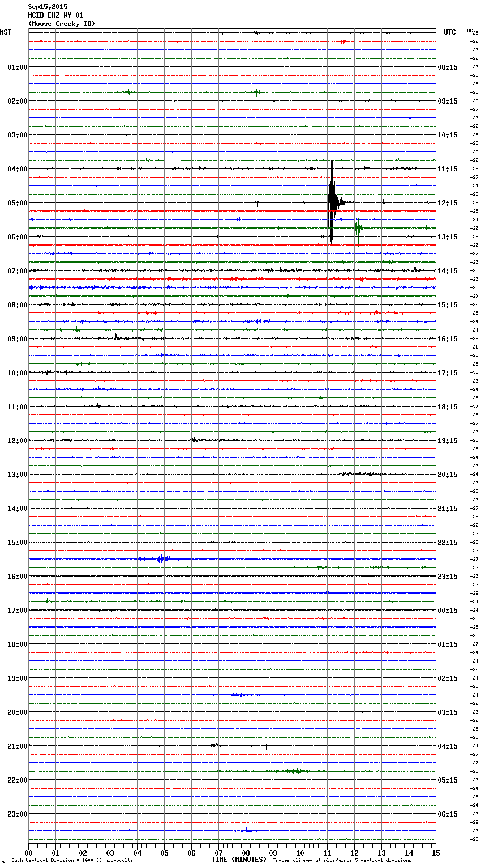This screenshot has height=868, width=481.
Task: Click the 02:00 MST row label
Action: [17, 101]
